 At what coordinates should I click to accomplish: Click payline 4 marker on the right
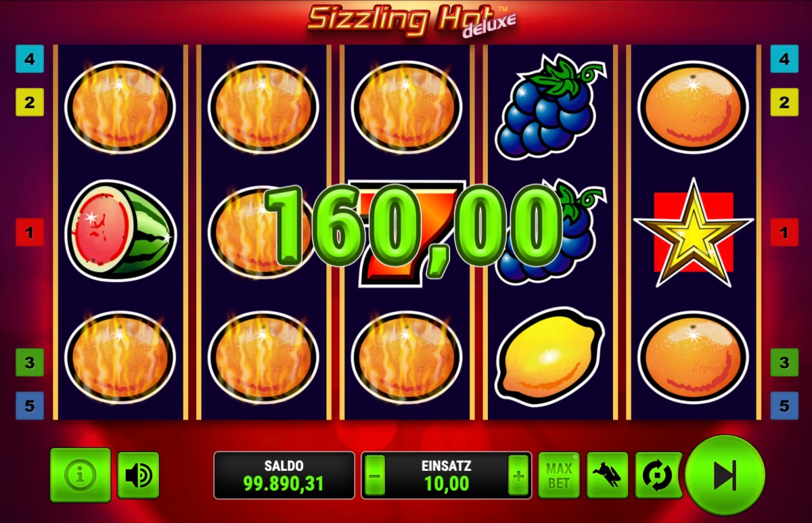click(784, 59)
